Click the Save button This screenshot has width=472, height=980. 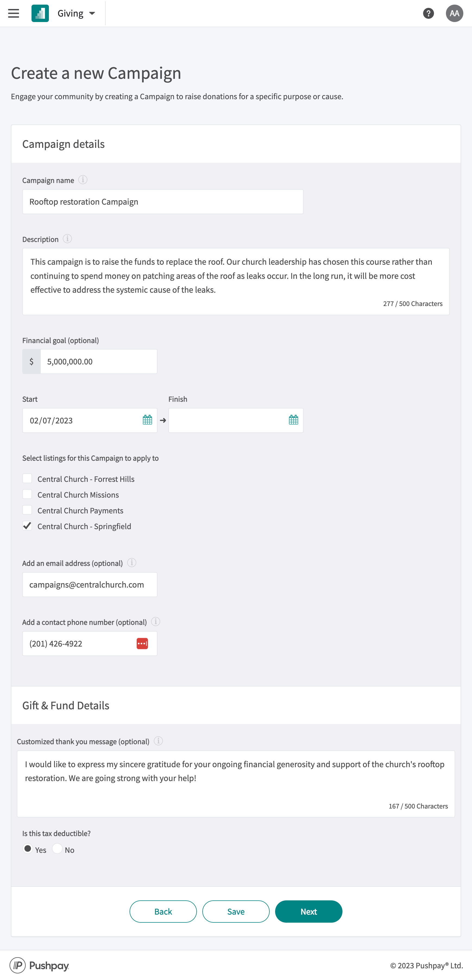(236, 911)
